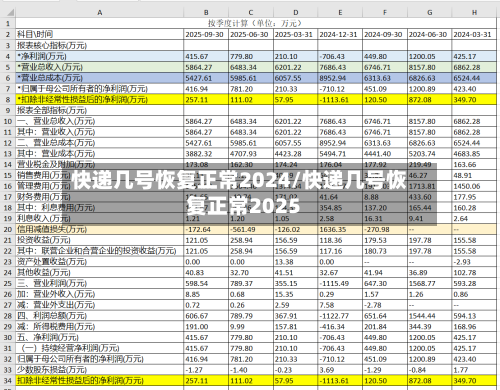Select row header 1
This screenshot has width=500, height=390.
tap(8, 23)
